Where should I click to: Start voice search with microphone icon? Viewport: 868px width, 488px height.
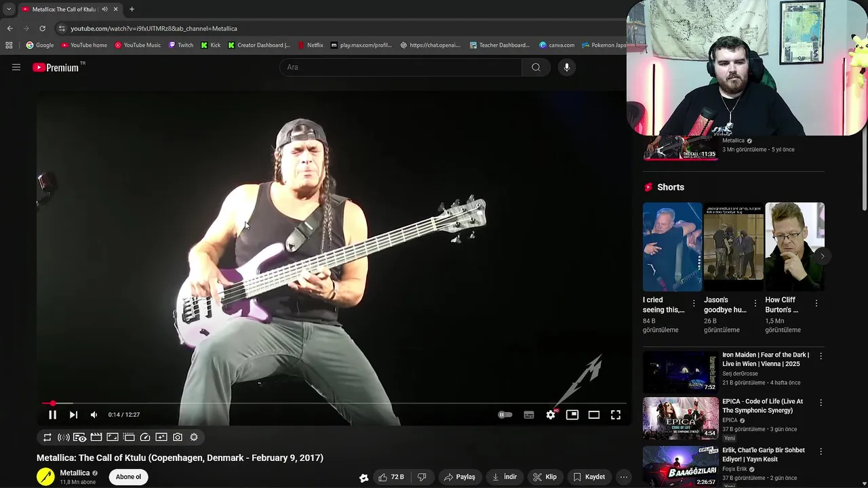567,67
